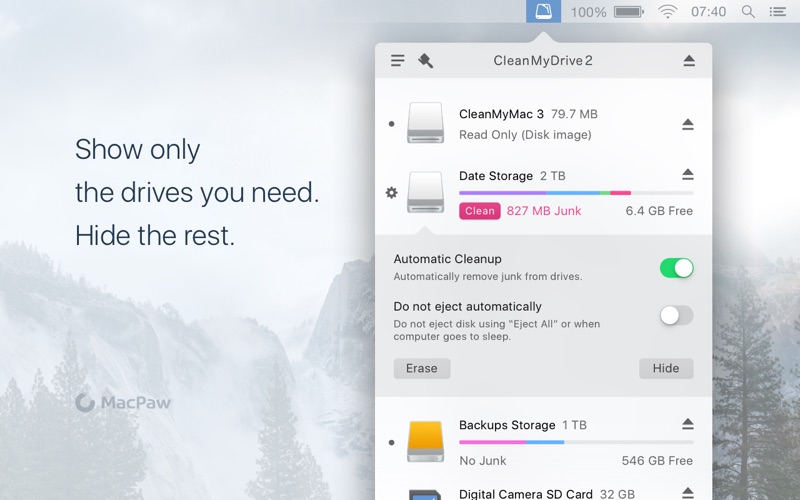
Task: Click the battery icon in menu bar
Action: click(629, 11)
